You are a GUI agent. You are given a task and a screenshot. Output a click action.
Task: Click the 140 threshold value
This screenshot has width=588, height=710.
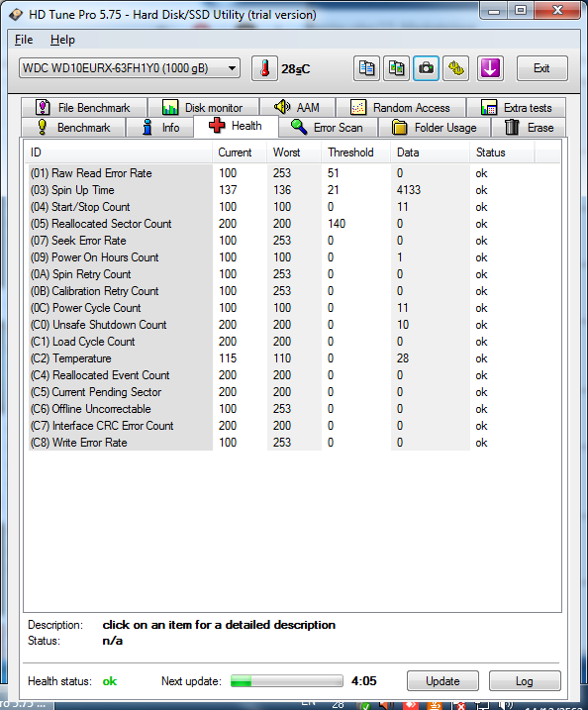coord(337,224)
